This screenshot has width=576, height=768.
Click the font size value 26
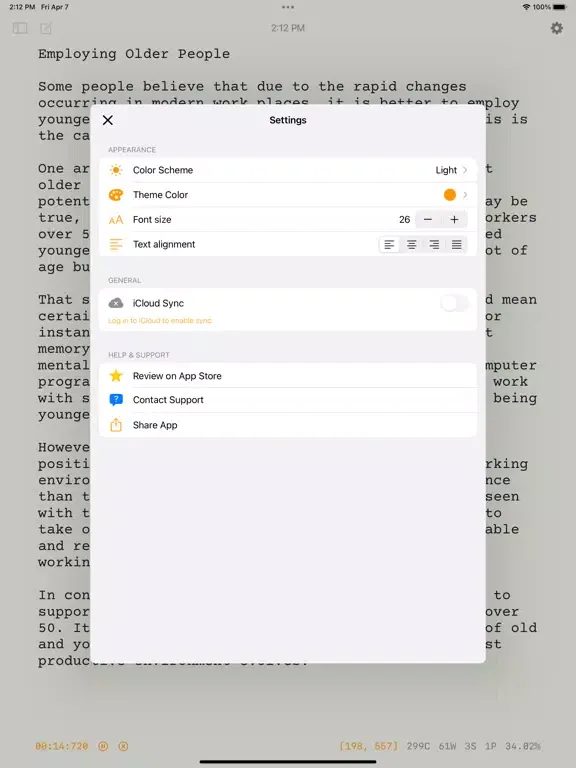pyautogui.click(x=405, y=219)
